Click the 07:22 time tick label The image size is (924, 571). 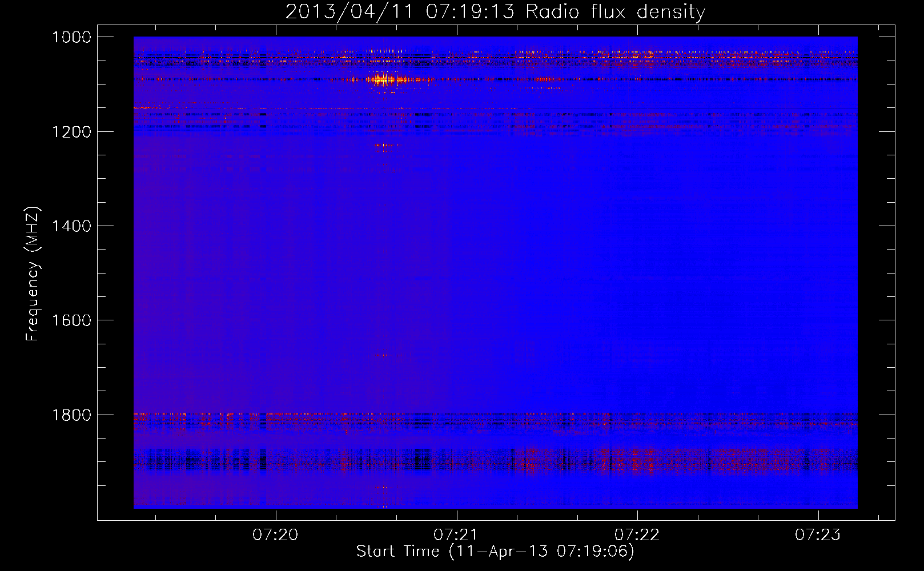(x=637, y=535)
